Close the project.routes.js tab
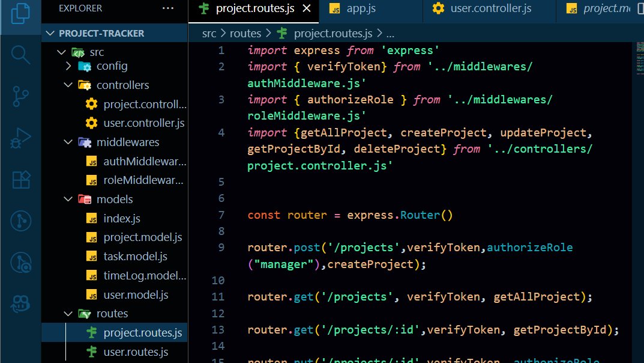The width and height of the screenshot is (644, 363). tap(306, 8)
